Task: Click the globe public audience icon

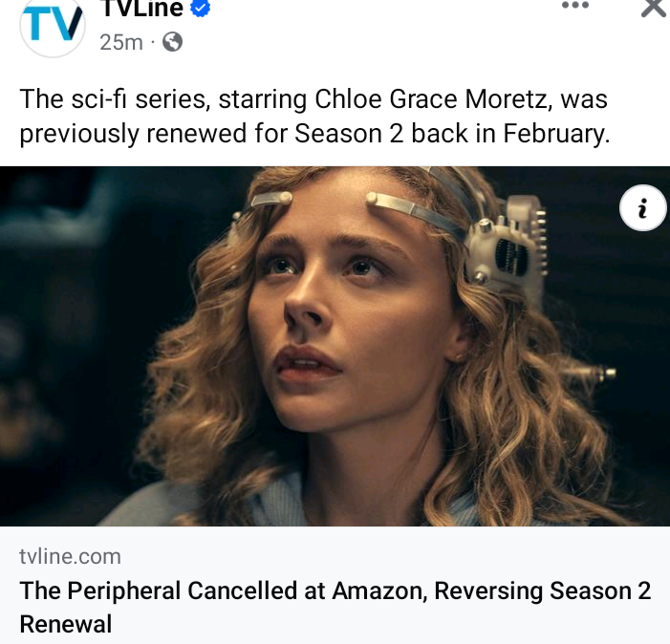Action: (x=173, y=42)
